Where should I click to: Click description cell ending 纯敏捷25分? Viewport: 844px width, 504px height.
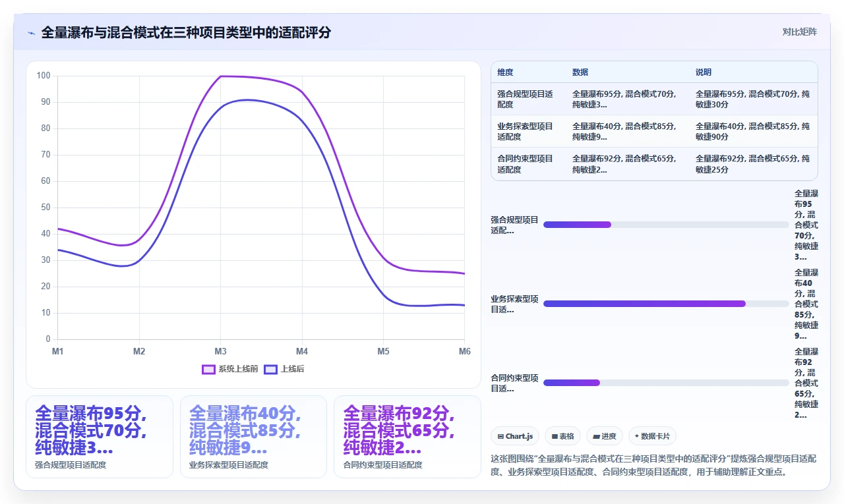(752, 164)
